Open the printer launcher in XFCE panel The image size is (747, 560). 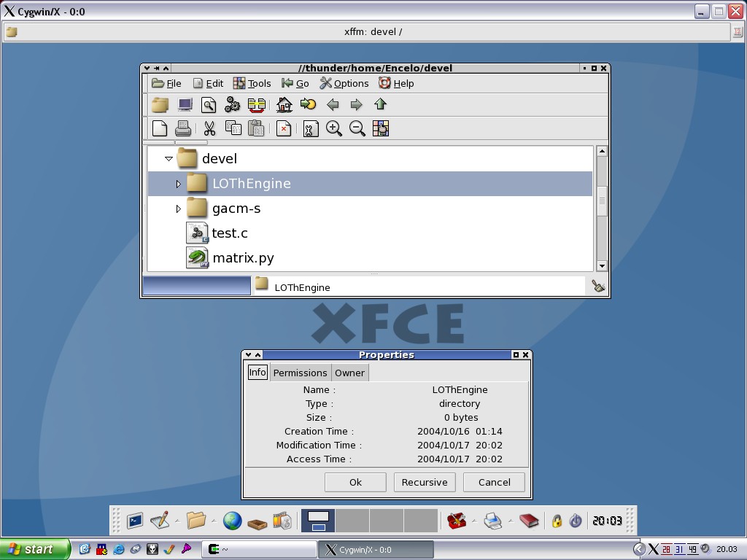click(492, 521)
